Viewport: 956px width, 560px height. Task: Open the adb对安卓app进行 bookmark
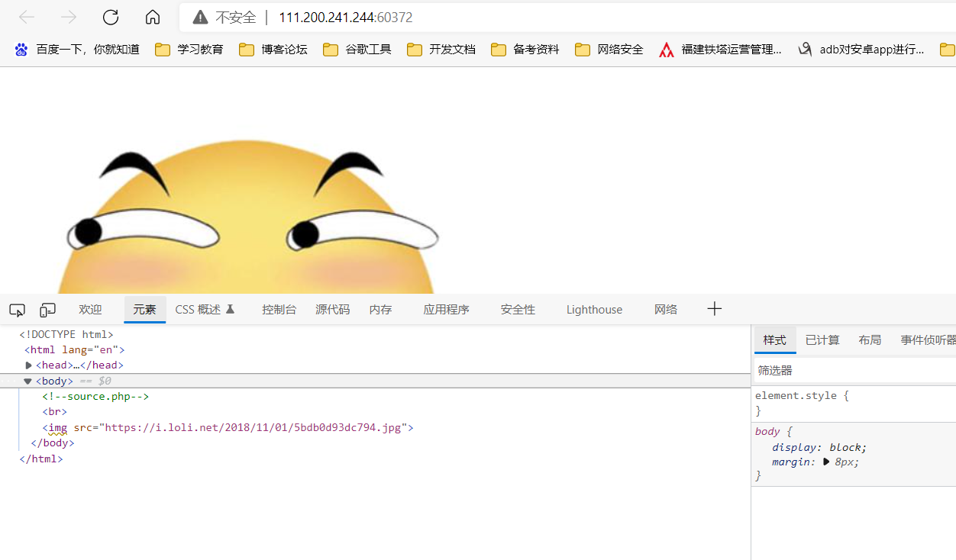870,49
